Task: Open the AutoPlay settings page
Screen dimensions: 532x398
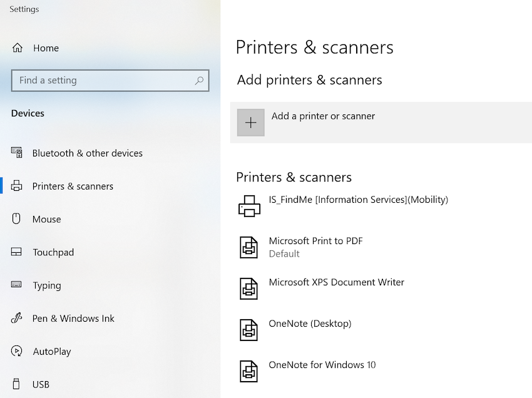Action: (x=52, y=352)
